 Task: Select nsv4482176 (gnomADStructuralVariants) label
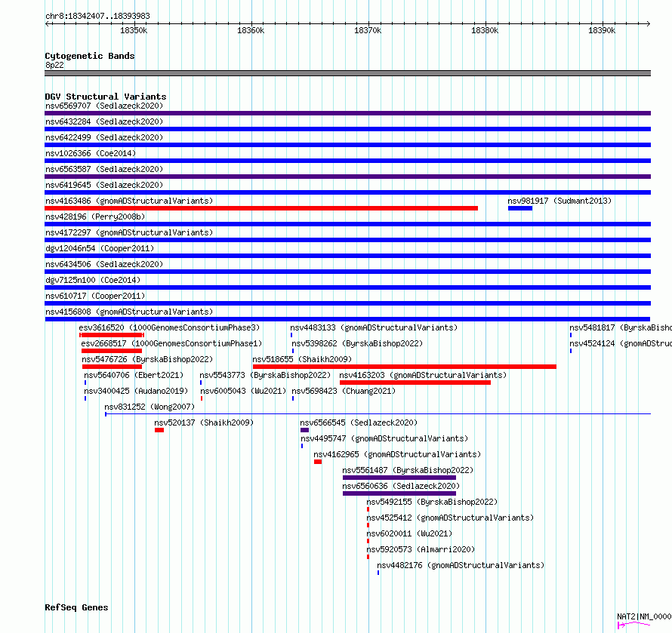coord(461,565)
